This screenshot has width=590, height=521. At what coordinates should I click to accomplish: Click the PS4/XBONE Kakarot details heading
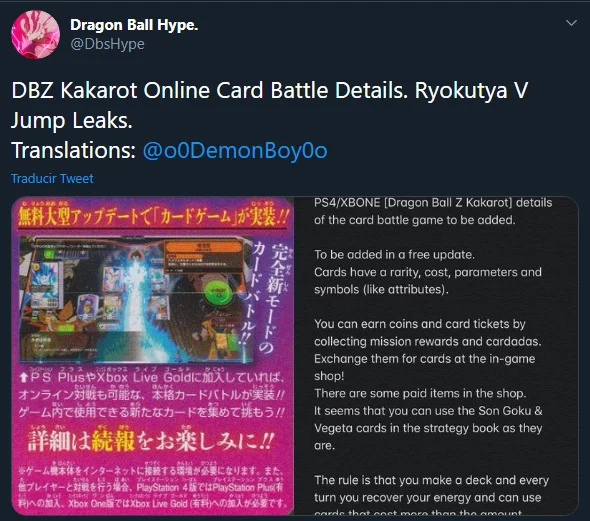click(x=433, y=211)
